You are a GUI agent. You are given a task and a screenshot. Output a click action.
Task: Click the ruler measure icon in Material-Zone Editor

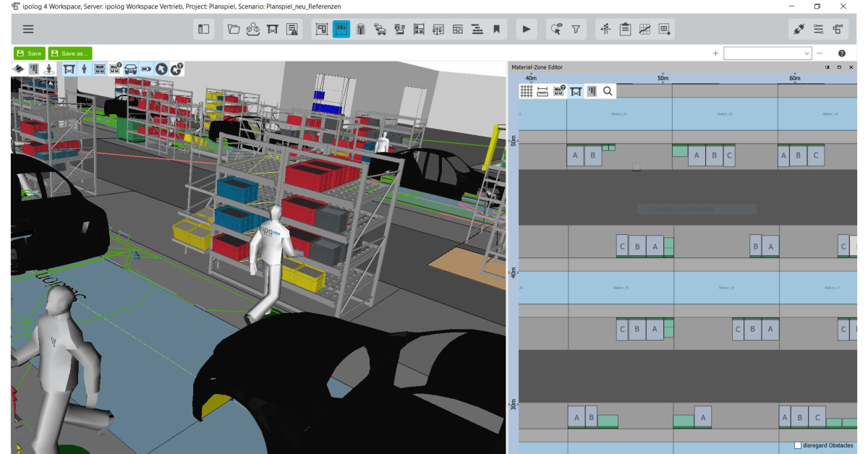542,91
